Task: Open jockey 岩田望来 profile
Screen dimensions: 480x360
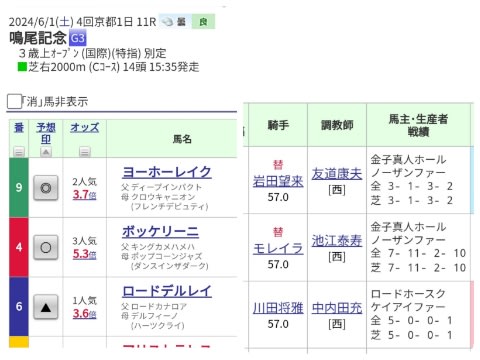Action: [x=278, y=181]
